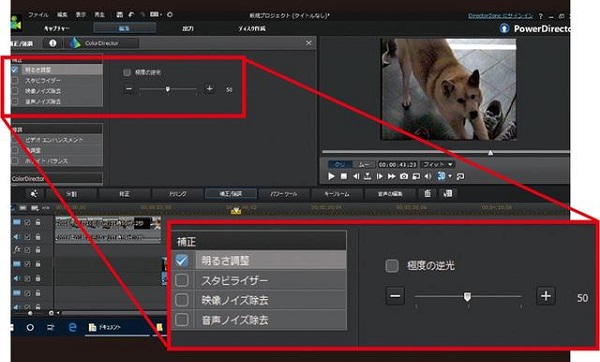Switch to the 出力 tab

point(188,29)
